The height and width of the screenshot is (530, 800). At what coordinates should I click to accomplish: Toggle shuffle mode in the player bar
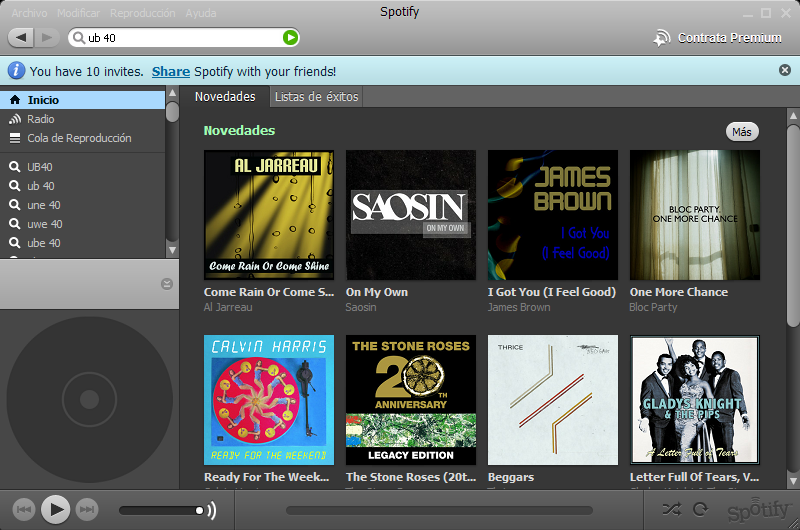[671, 509]
